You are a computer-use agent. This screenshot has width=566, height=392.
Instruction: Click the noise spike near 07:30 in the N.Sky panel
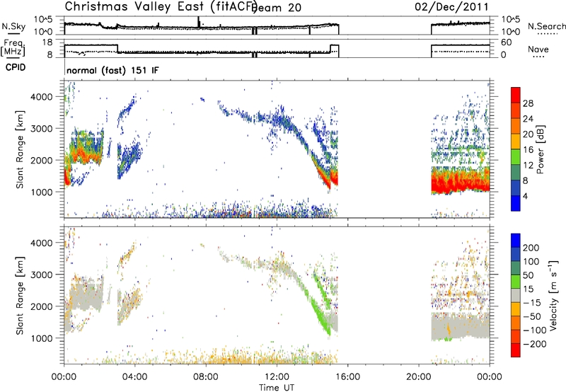(198, 22)
